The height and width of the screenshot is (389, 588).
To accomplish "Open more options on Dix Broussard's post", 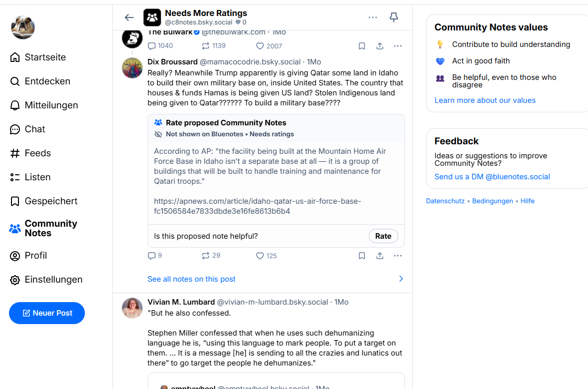I will click(x=398, y=256).
